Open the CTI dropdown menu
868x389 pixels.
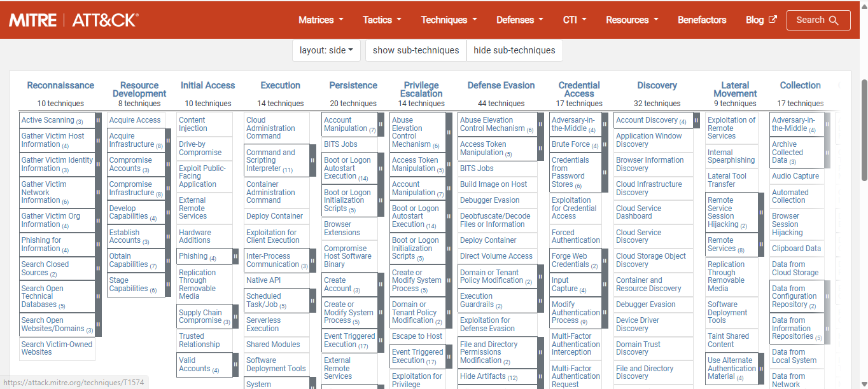coord(575,20)
